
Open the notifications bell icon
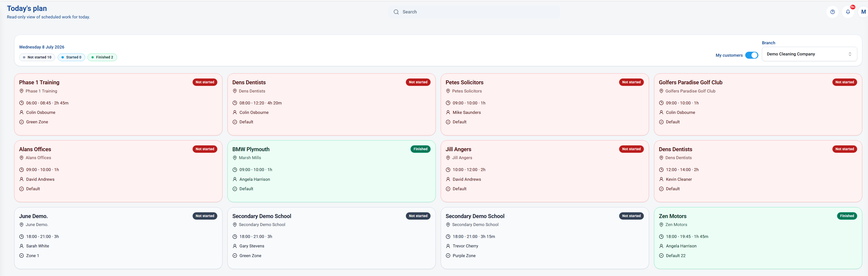pyautogui.click(x=848, y=12)
